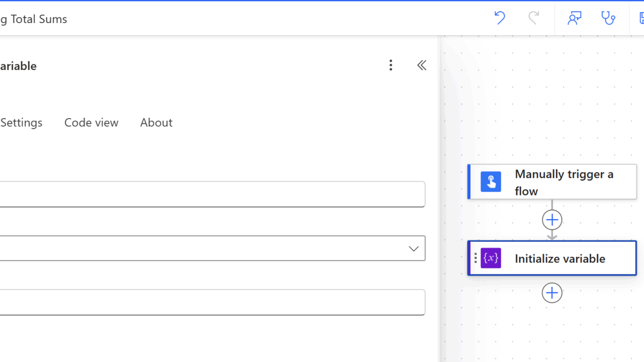Image resolution: width=644 pixels, height=362 pixels.
Task: Click the purple variable braces icon
Action: pos(491,258)
